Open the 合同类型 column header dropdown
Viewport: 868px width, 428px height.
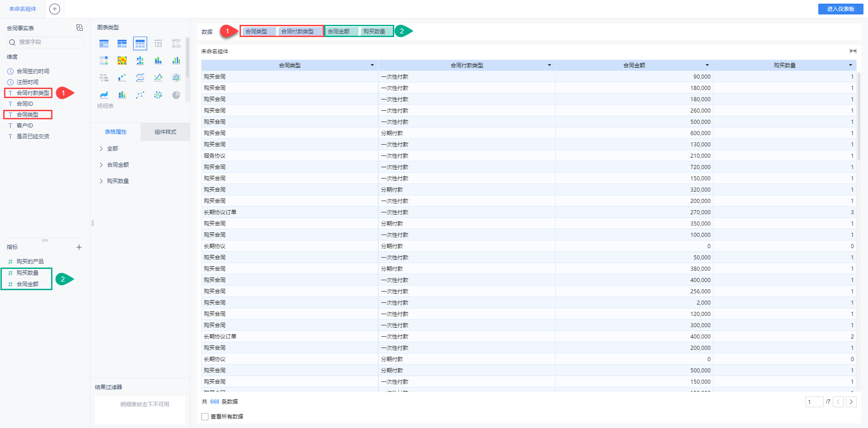(372, 66)
